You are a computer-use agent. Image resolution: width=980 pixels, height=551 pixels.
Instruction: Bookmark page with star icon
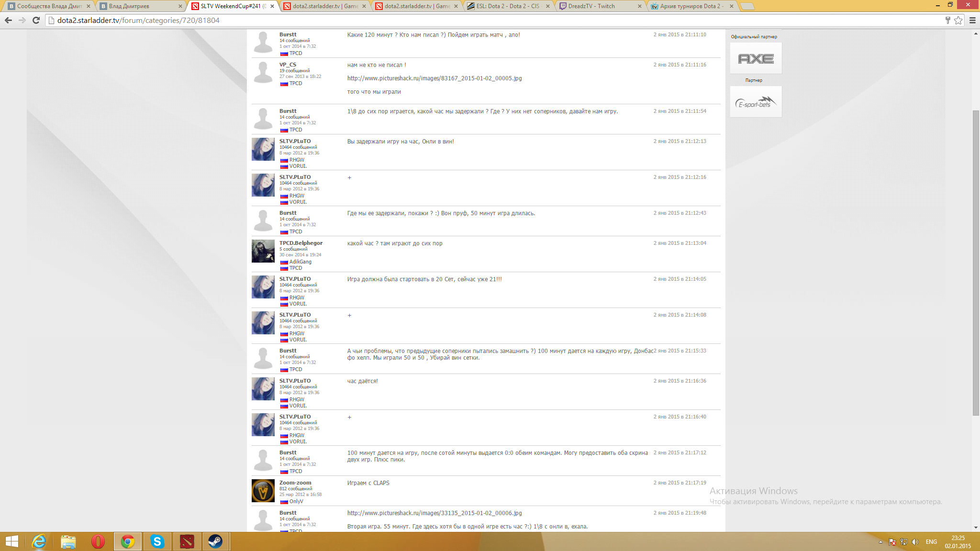tap(958, 20)
